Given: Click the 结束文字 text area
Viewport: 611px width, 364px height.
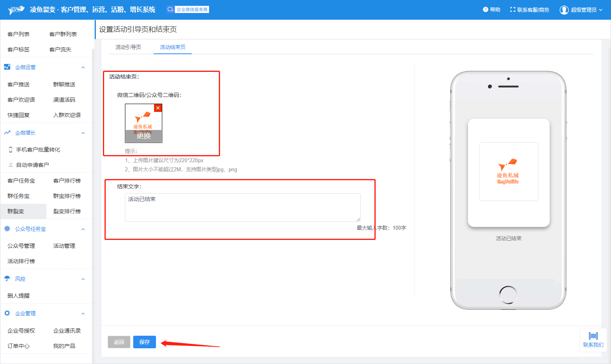Looking at the screenshot, I should (x=242, y=207).
